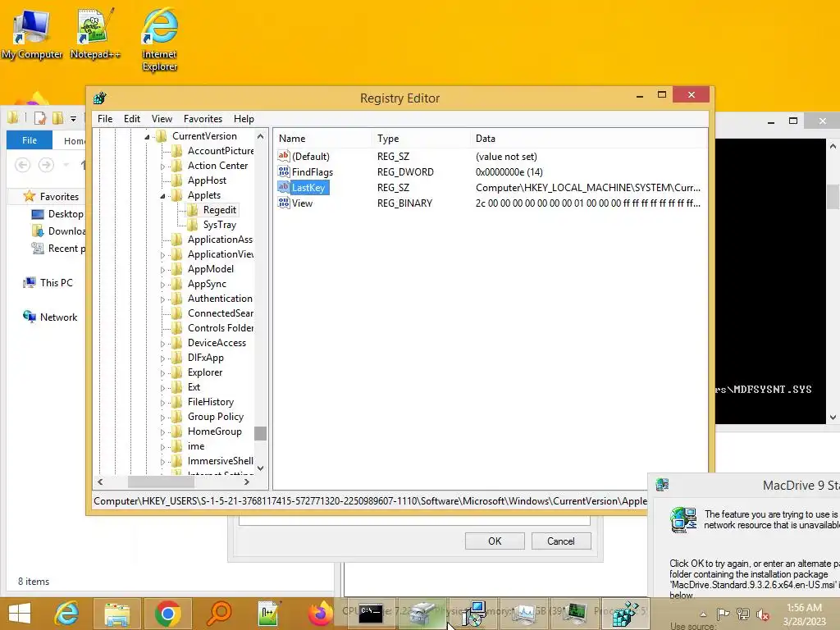Select the Regedit key folder icon
The height and width of the screenshot is (630, 840).
coord(192,210)
